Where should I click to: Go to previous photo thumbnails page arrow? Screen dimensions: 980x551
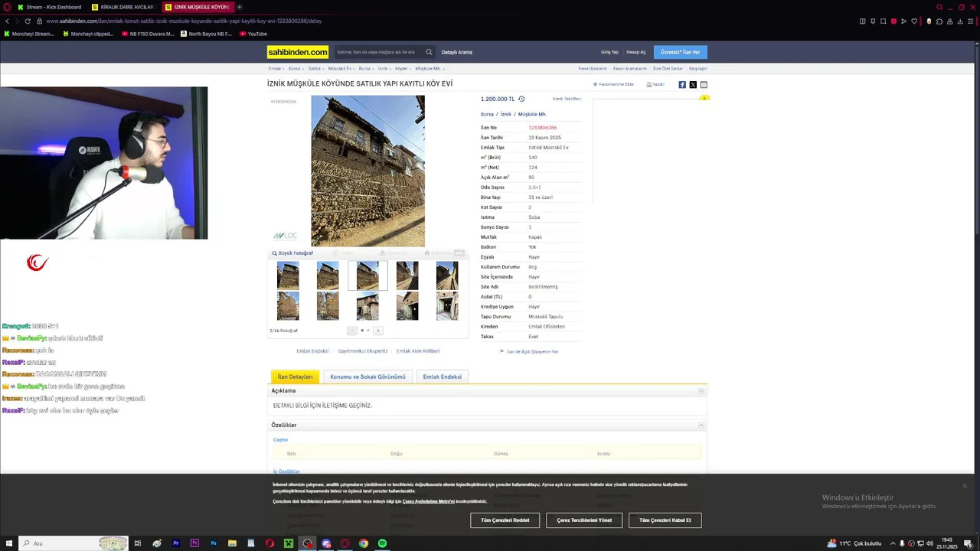tap(352, 331)
